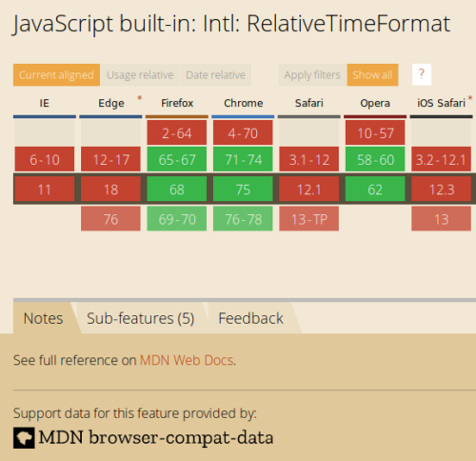476x461 pixels.
Task: Click the Show all button
Action: pos(372,75)
